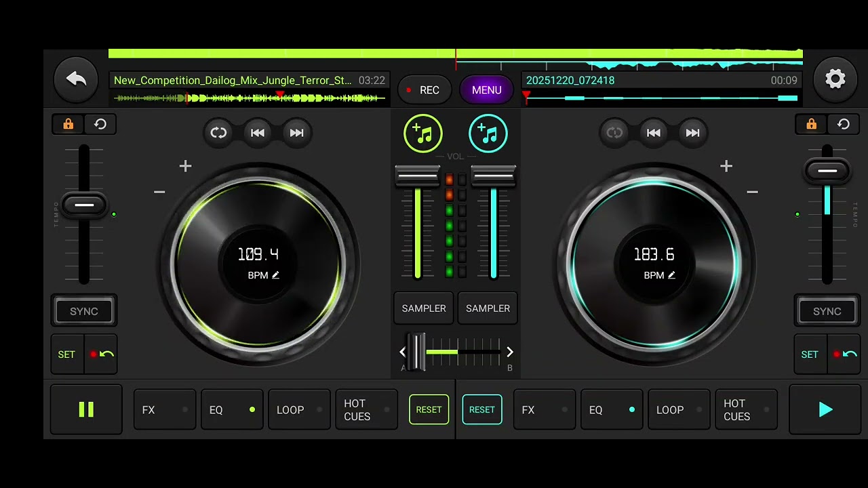Open left deck HOT CUES tab
The image size is (868, 488).
366,410
